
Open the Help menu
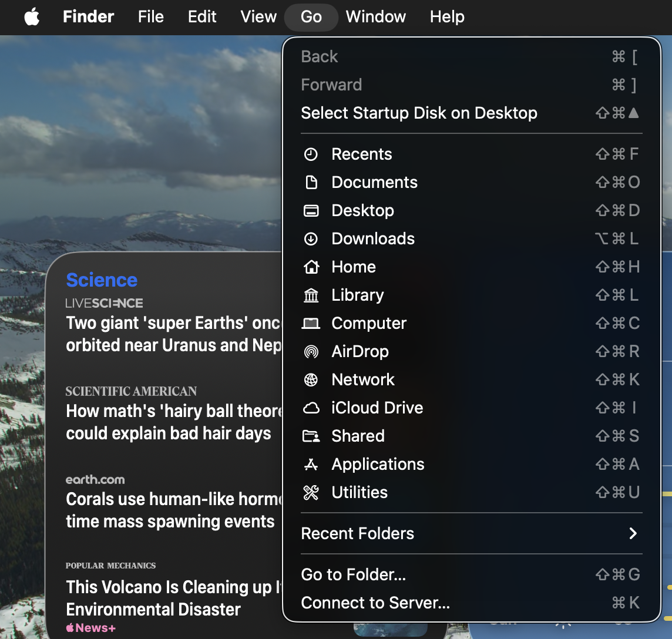(447, 16)
